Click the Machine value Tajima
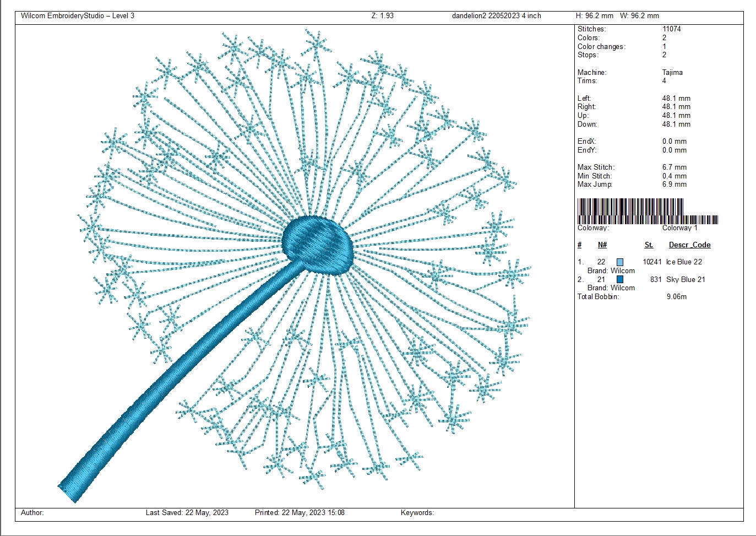 672,72
